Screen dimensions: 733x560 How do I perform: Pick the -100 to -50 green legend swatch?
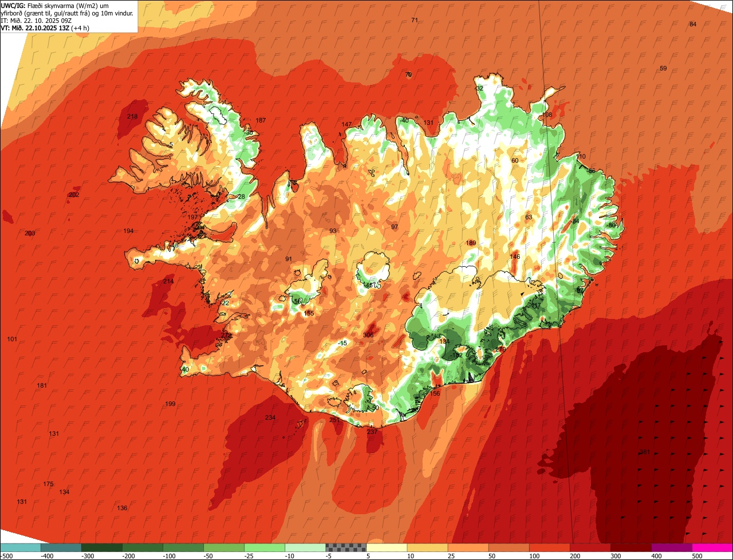[x=183, y=547]
